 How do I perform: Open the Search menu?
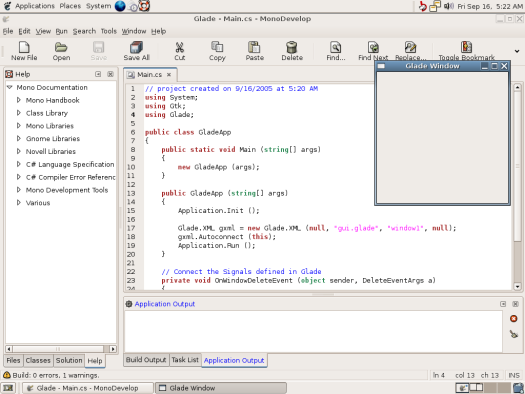pyautogui.click(x=84, y=31)
